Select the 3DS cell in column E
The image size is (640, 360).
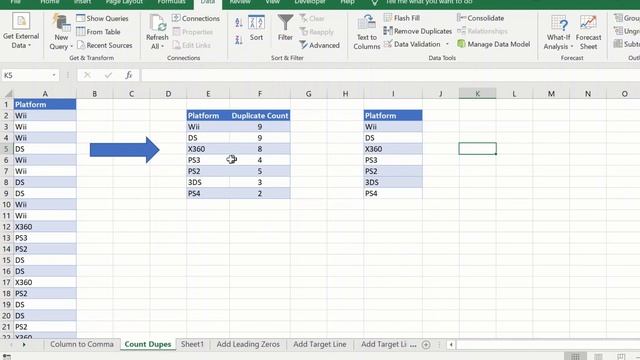point(208,182)
